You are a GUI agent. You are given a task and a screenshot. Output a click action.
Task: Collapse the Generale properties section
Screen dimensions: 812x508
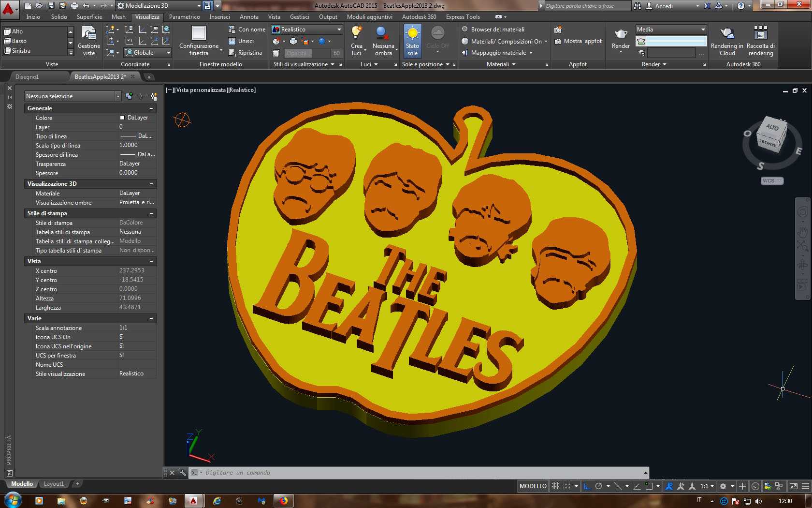(x=151, y=108)
